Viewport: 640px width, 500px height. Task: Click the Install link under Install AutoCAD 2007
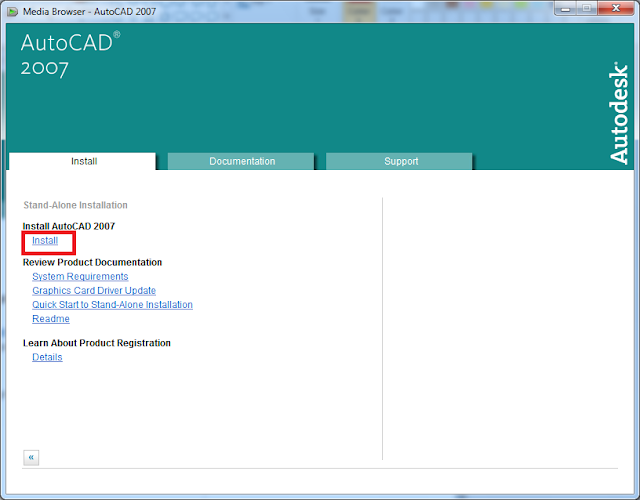click(45, 241)
